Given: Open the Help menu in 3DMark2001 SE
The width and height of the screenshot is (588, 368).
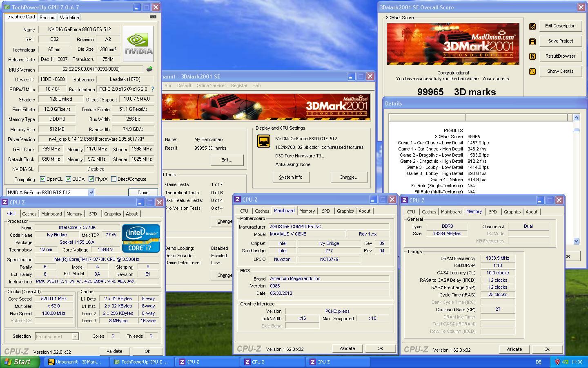Looking at the screenshot, I should [256, 85].
